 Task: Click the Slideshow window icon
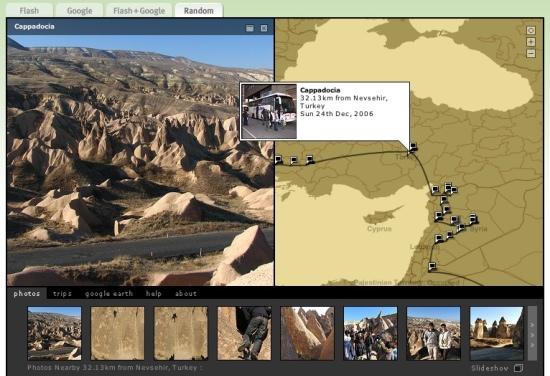click(x=518, y=368)
